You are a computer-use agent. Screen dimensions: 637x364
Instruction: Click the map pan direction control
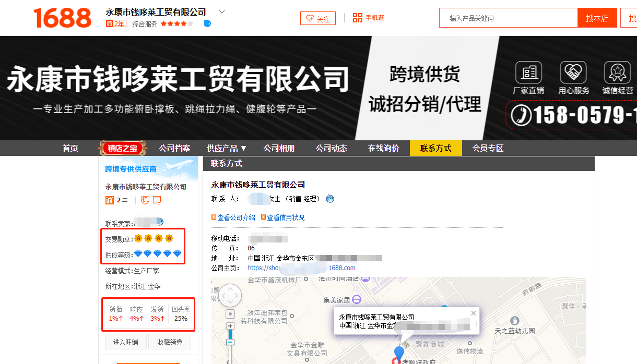pyautogui.click(x=230, y=296)
